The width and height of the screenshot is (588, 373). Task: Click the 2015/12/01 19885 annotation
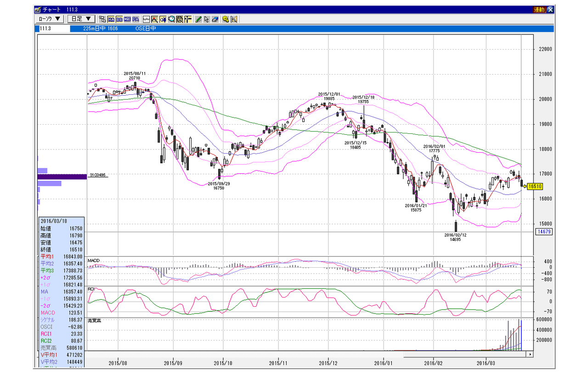click(329, 97)
